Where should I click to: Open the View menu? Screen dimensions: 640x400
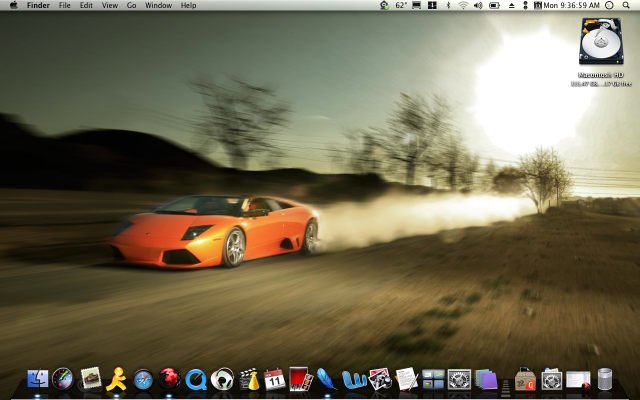click(110, 5)
